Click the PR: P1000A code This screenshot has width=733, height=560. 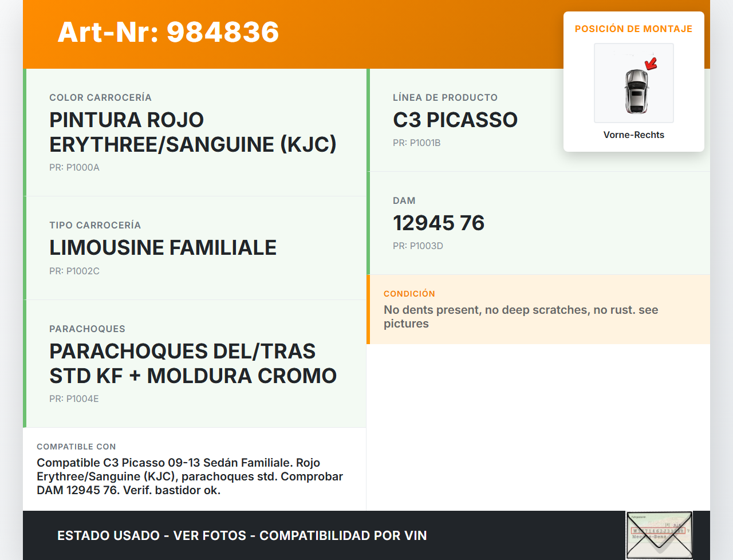74,168
